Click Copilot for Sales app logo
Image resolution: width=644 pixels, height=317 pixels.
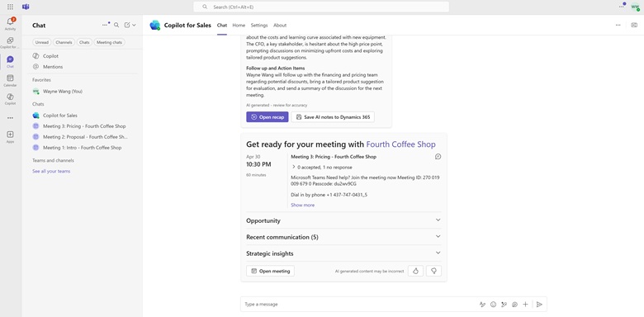click(x=155, y=25)
